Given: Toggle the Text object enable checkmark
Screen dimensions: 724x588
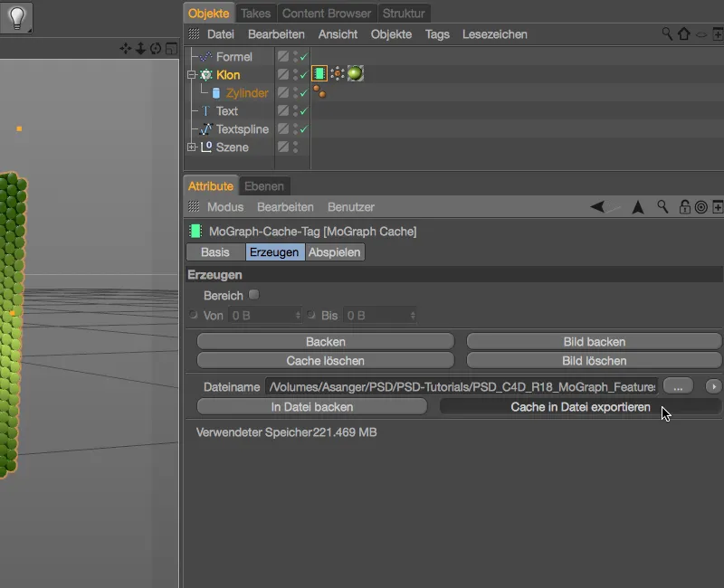Looking at the screenshot, I should point(304,111).
